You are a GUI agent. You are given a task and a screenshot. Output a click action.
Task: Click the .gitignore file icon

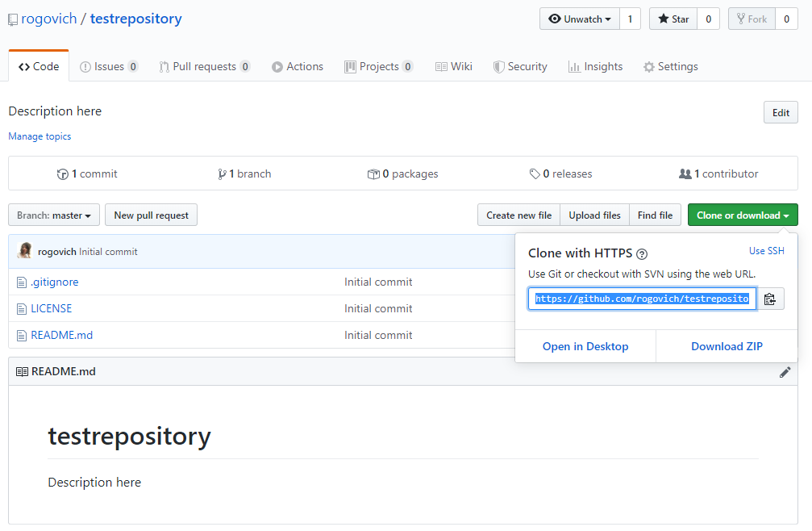[22, 282]
